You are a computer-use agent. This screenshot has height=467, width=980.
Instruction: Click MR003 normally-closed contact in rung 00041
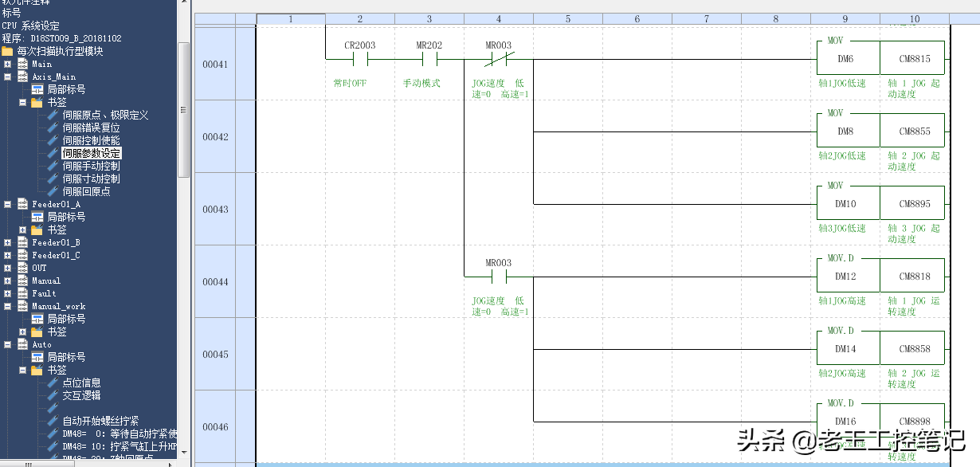[x=499, y=58]
